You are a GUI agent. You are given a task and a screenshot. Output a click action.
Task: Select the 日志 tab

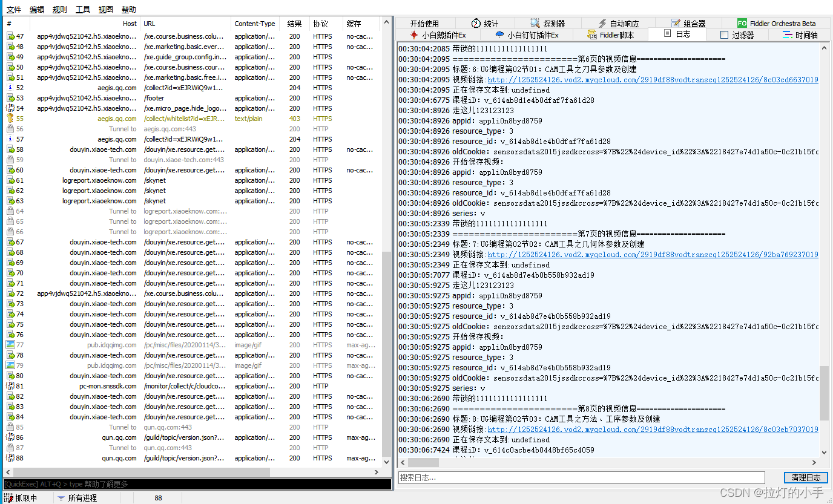[x=677, y=34]
